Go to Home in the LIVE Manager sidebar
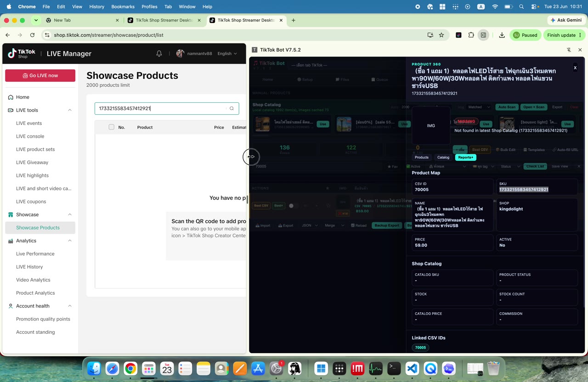588x382 pixels. pyautogui.click(x=23, y=97)
